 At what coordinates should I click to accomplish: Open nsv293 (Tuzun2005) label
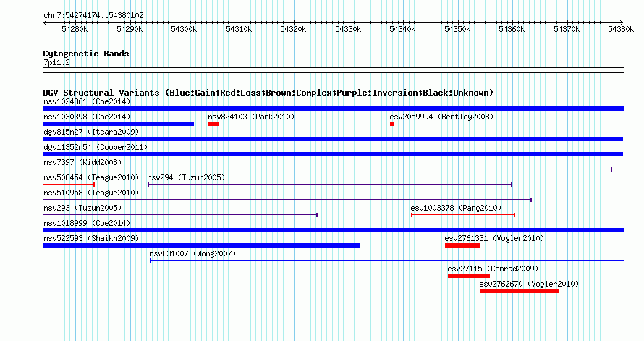tap(82, 208)
